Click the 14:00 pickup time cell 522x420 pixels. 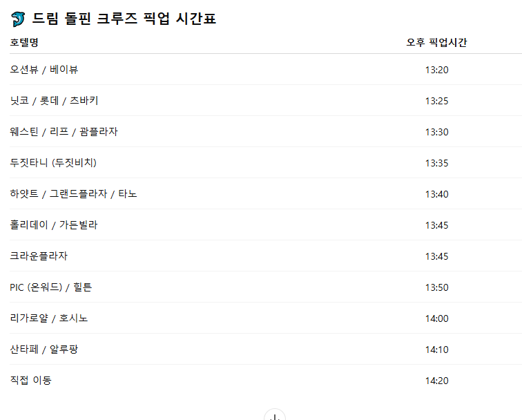click(x=436, y=318)
